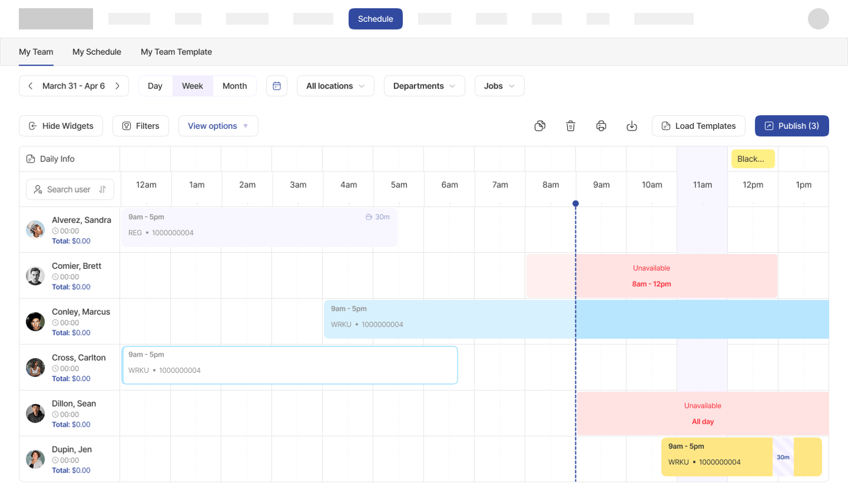
Task: Open the My Team Template tab
Action: [176, 52]
